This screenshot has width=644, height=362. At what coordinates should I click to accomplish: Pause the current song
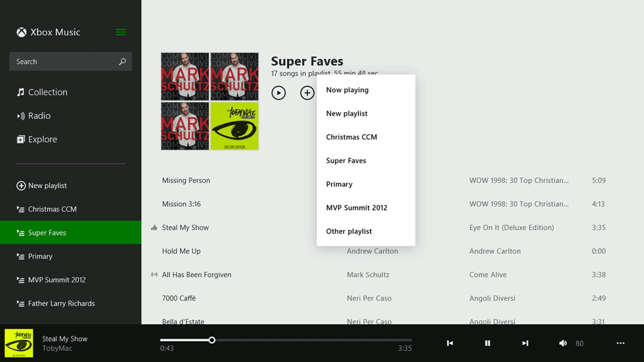pyautogui.click(x=487, y=343)
